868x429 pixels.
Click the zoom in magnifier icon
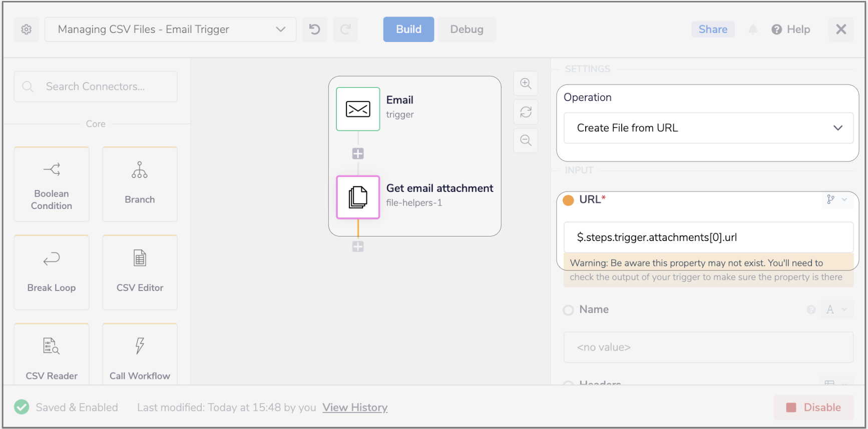[x=526, y=83]
